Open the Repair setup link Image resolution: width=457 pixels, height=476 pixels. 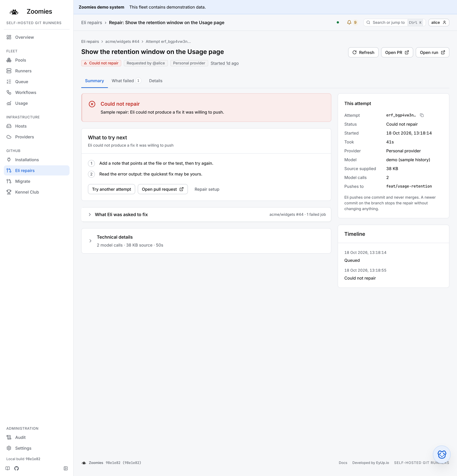[207, 189]
